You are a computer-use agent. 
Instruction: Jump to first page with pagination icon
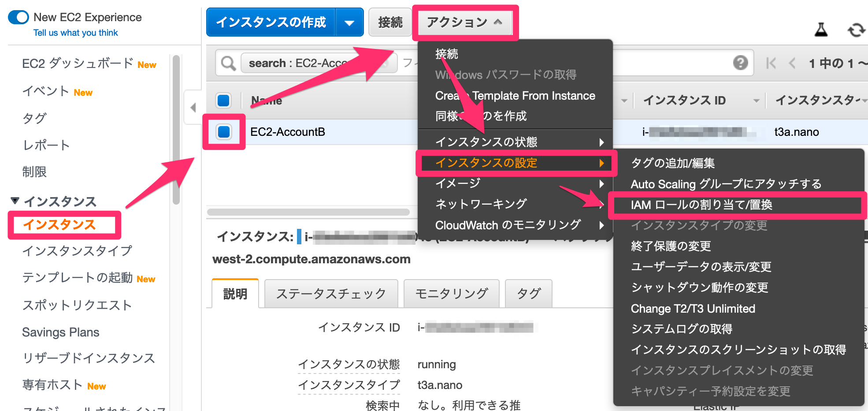point(771,63)
